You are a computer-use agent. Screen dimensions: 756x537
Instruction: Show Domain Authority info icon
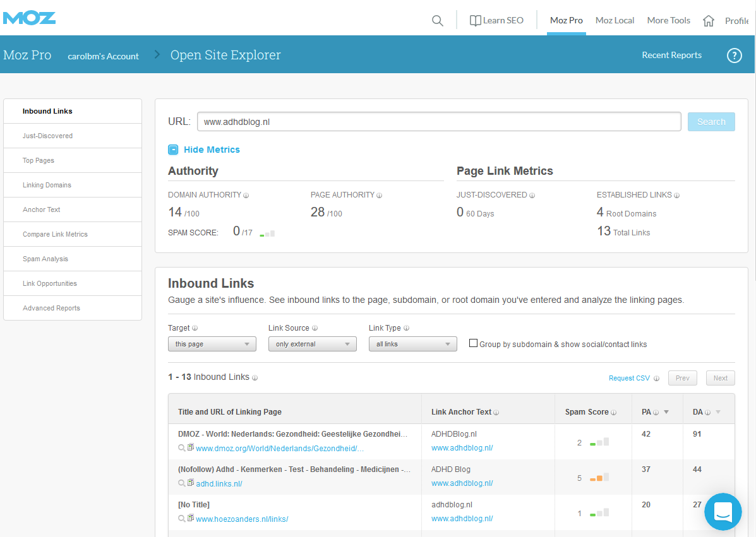(x=246, y=196)
